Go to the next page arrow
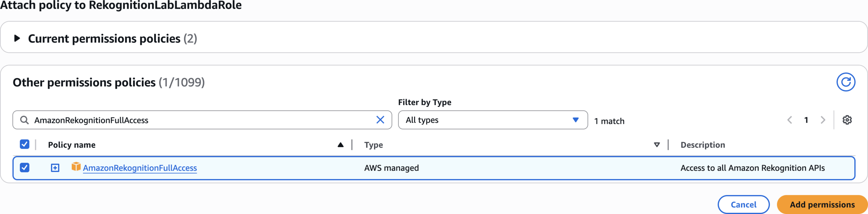Image resolution: width=868 pixels, height=214 pixels. (823, 120)
